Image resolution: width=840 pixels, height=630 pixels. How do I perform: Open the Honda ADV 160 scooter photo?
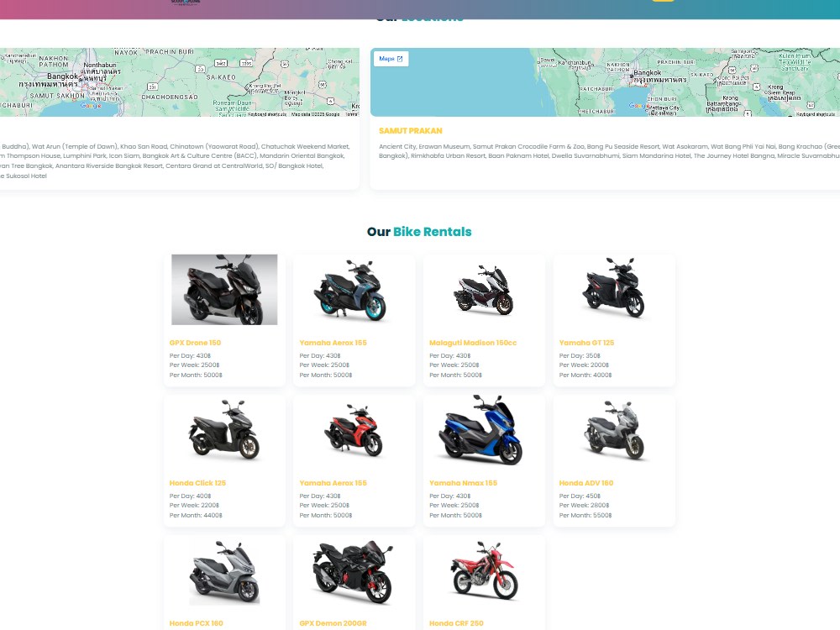point(614,429)
